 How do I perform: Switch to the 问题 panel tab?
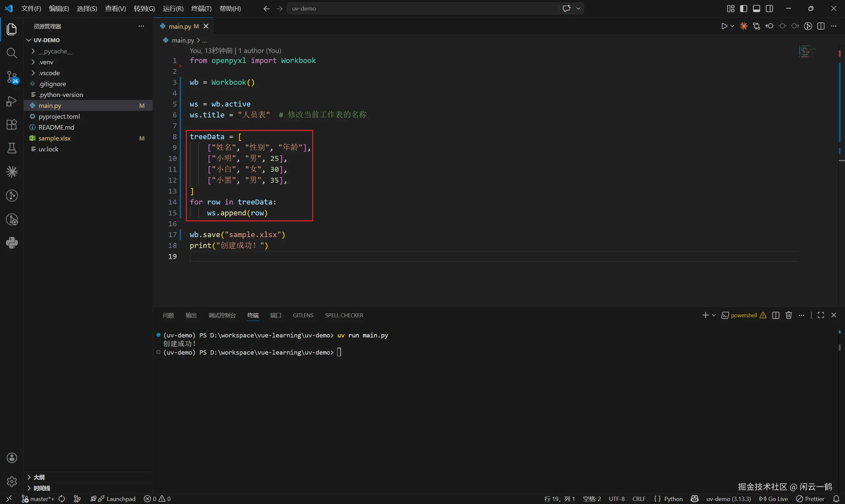tap(168, 316)
